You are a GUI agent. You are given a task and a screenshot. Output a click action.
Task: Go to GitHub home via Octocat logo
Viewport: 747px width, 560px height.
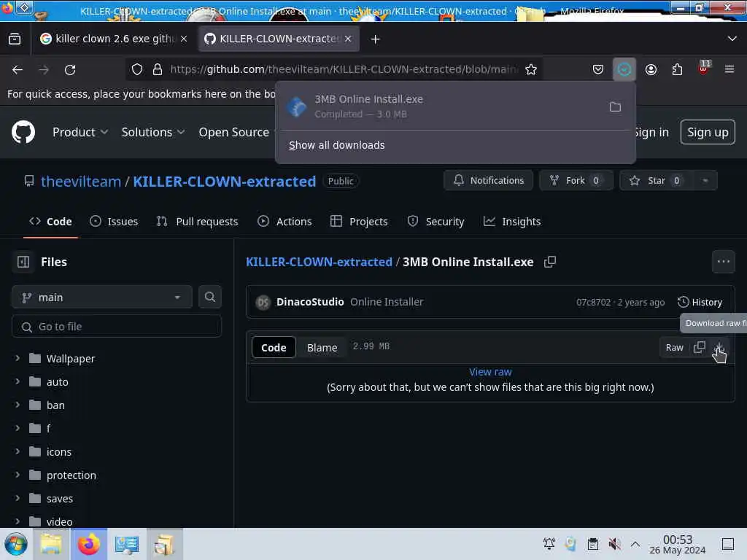pyautogui.click(x=23, y=132)
